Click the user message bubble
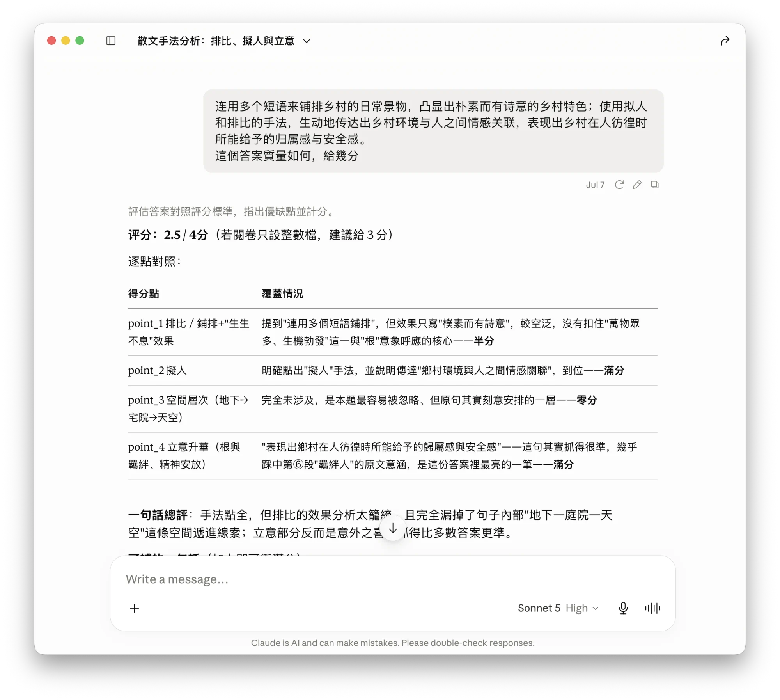Screen dimensions: 780x700 pos(433,131)
